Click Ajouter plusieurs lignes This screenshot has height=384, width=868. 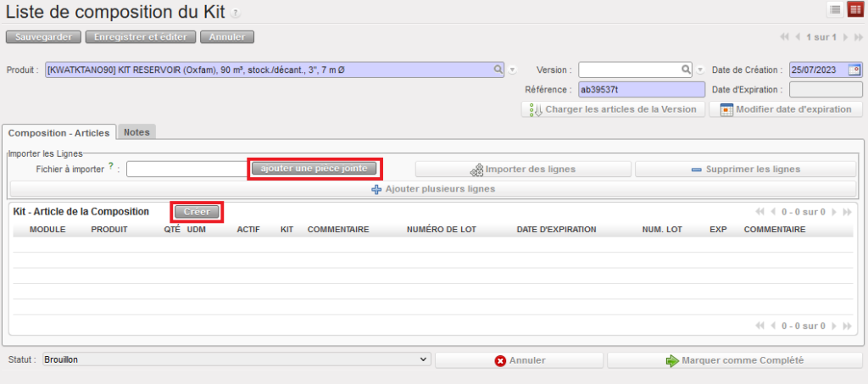tap(433, 189)
